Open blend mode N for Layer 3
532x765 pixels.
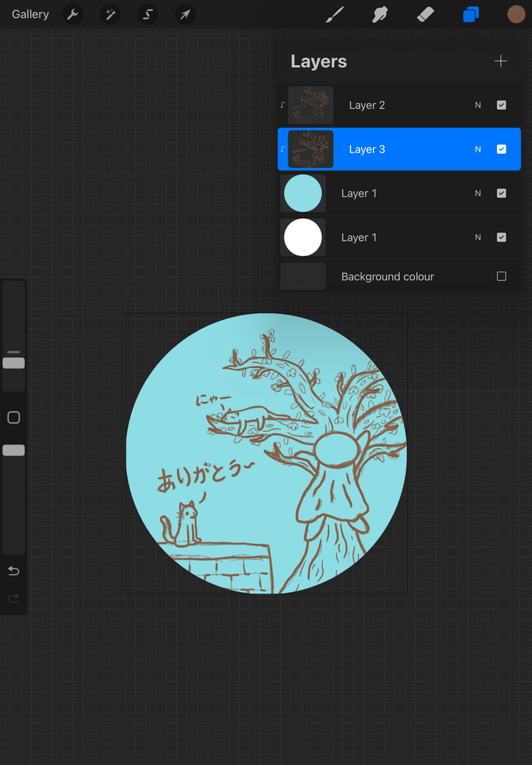coord(478,149)
